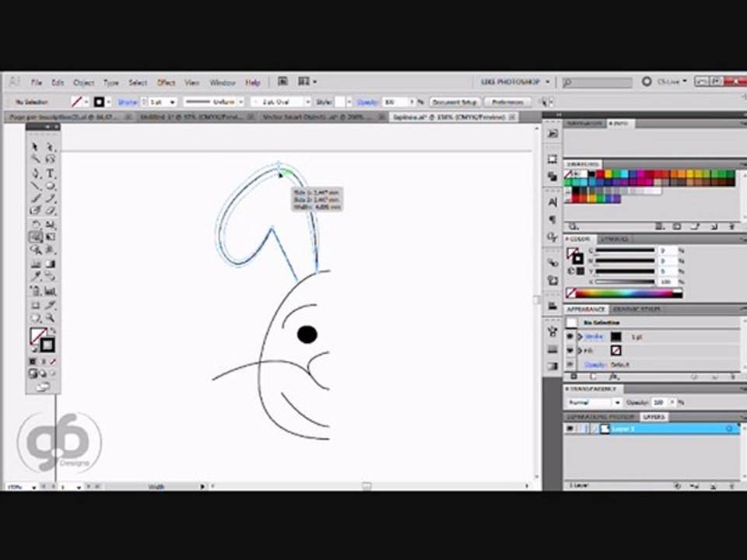The image size is (747, 560).
Task: Select the Rotate tool
Action: click(x=35, y=224)
